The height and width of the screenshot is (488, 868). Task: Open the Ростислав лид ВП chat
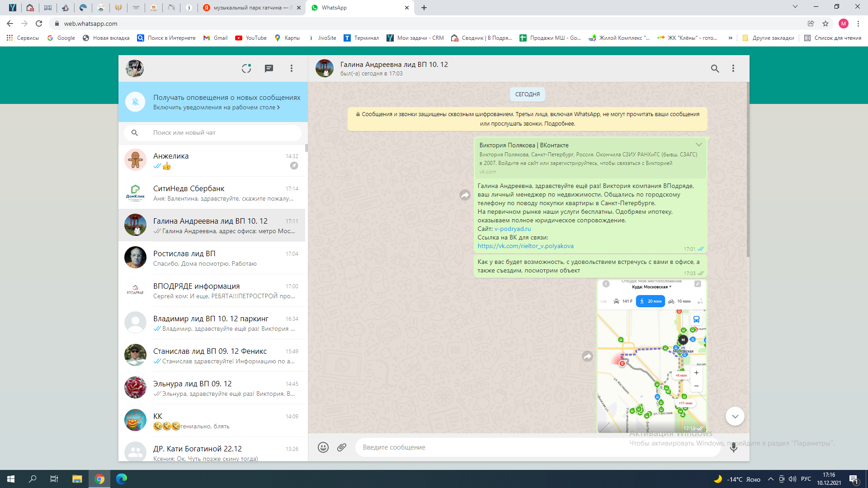click(212, 258)
